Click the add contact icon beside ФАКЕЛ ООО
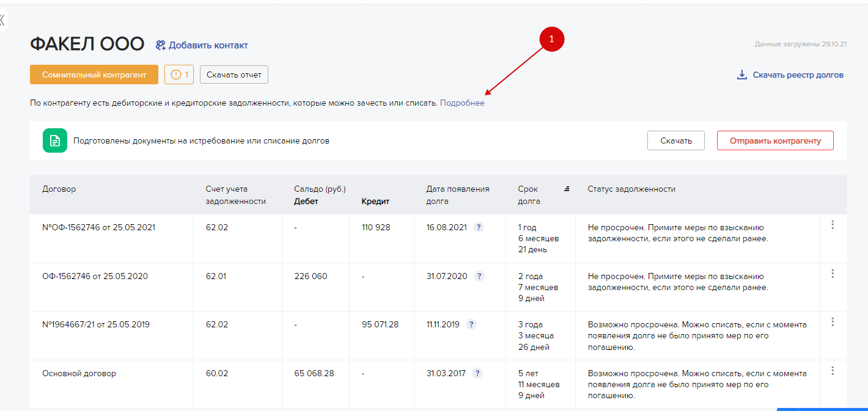Screen dimensions: 868x411 tap(161, 45)
